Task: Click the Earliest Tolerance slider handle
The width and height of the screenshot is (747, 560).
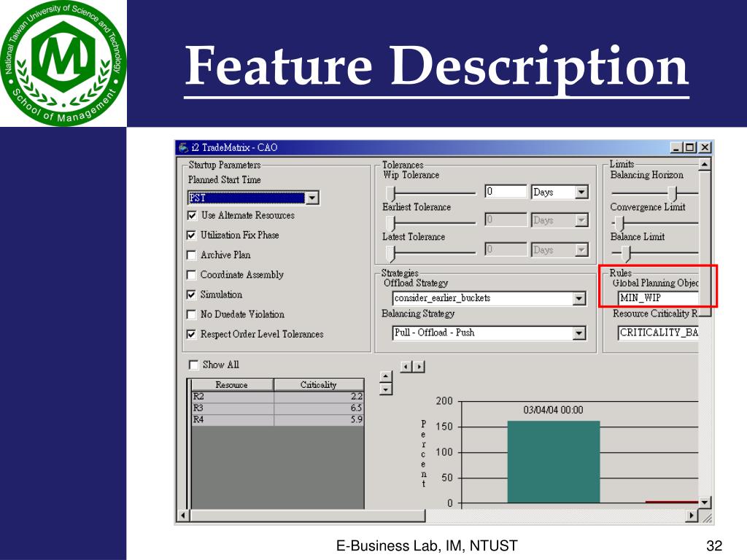Action: click(391, 223)
